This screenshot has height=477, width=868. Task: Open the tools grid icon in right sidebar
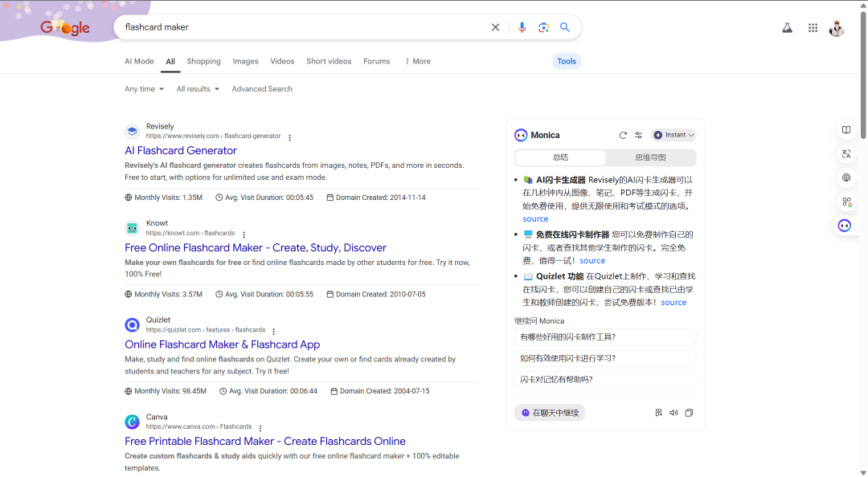tap(846, 202)
